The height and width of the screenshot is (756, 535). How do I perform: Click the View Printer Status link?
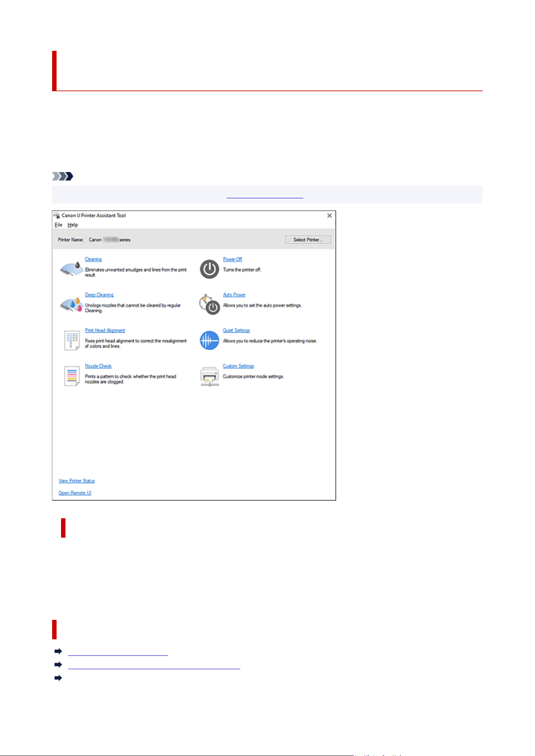coord(77,481)
